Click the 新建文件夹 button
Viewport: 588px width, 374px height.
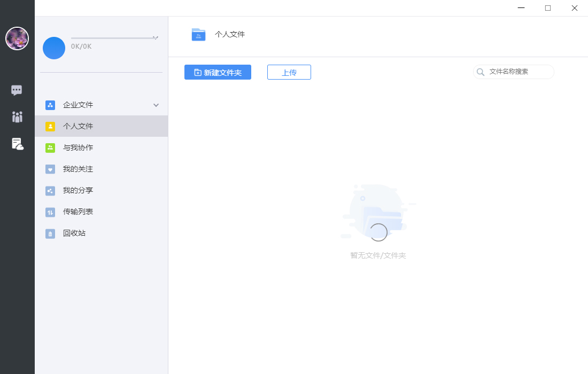tap(218, 72)
